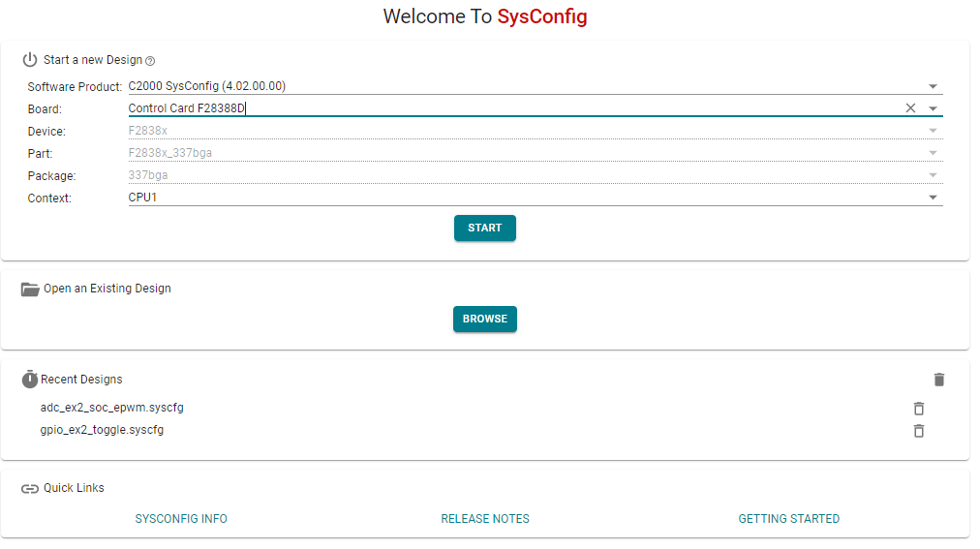Screen dimensions: 980x549
Task: Open recent design adc_ex2_soc_epwm.syscfg
Action: point(112,408)
